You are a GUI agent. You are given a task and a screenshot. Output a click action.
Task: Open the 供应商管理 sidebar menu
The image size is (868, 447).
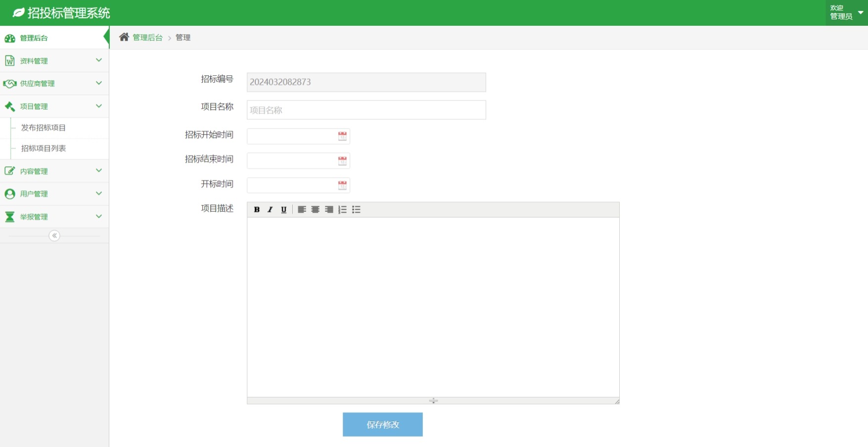[54, 83]
